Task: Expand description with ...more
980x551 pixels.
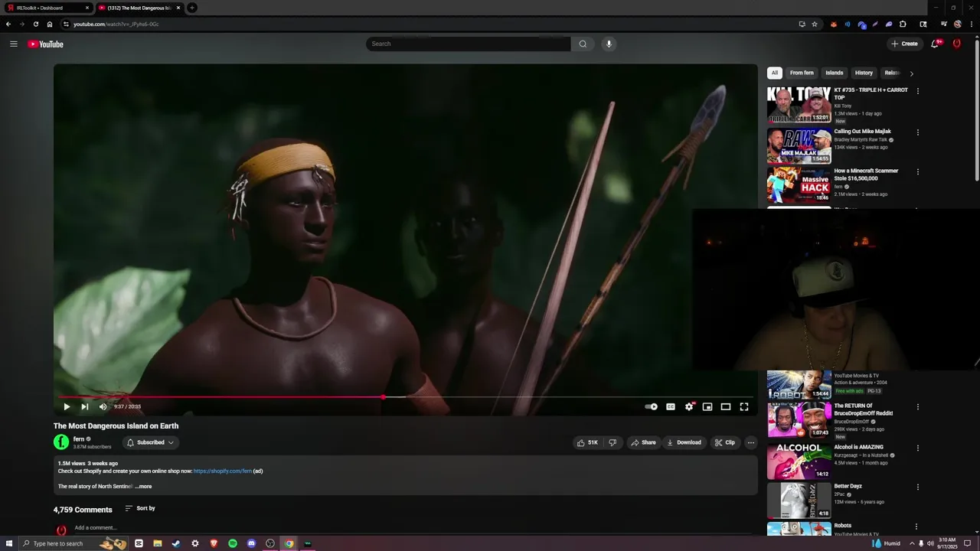Action: tap(143, 487)
